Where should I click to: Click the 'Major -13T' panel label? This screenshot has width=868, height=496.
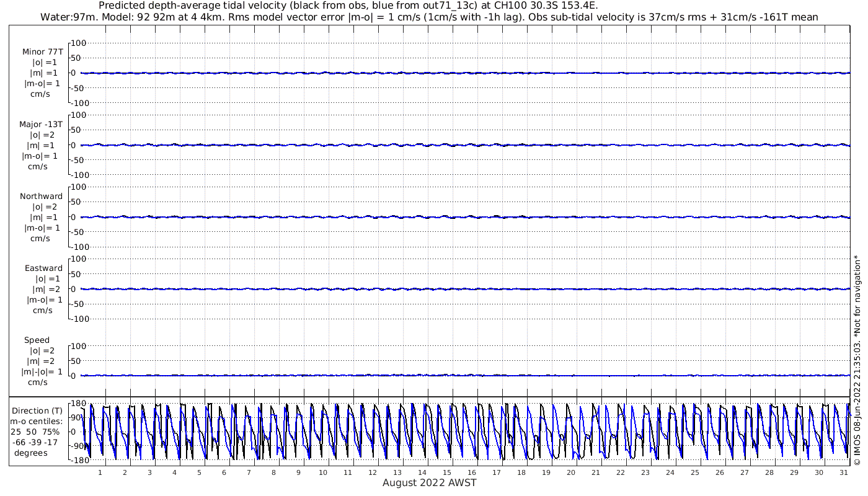coord(41,125)
